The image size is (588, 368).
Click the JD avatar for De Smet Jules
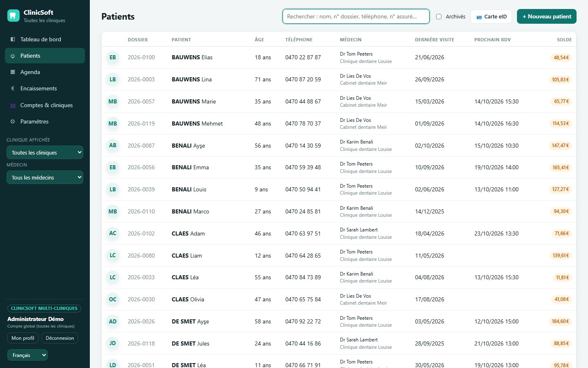point(113,343)
